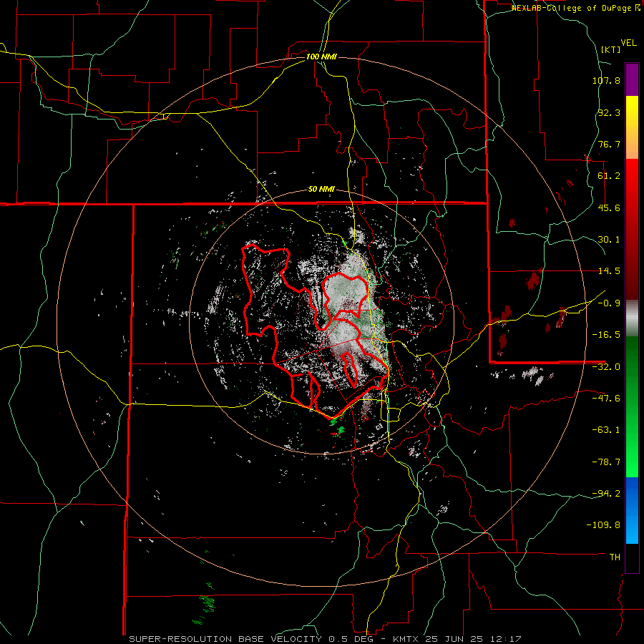Select the 92.3 velocity scale value
This screenshot has height=644, width=644.
click(x=609, y=112)
